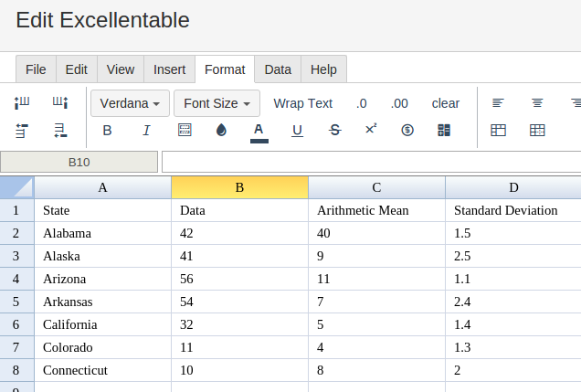Open the Data menu tab

click(278, 69)
